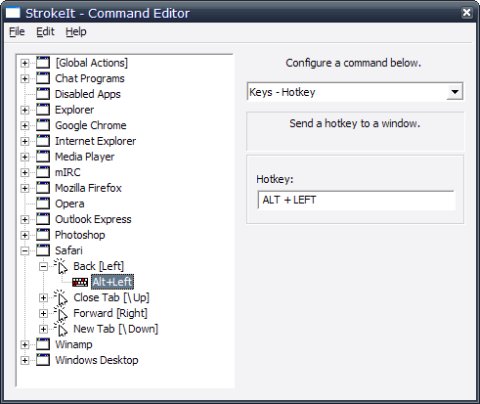Open the File menu

point(17,32)
